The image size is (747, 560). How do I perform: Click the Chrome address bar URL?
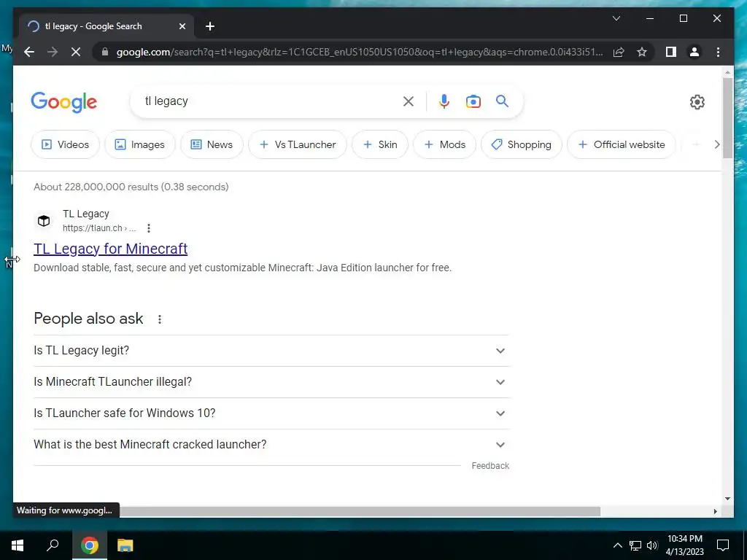pyautogui.click(x=360, y=52)
